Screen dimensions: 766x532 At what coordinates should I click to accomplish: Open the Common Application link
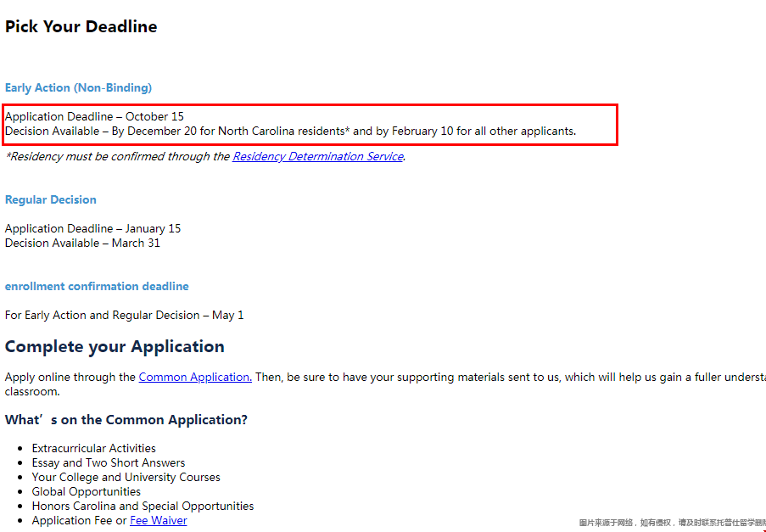194,378
